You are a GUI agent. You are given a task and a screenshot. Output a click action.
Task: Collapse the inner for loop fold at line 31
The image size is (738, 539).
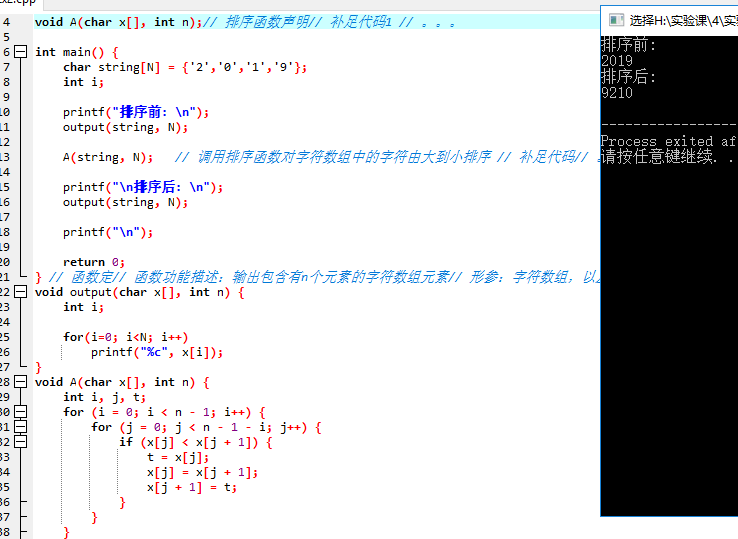[x=21, y=427]
